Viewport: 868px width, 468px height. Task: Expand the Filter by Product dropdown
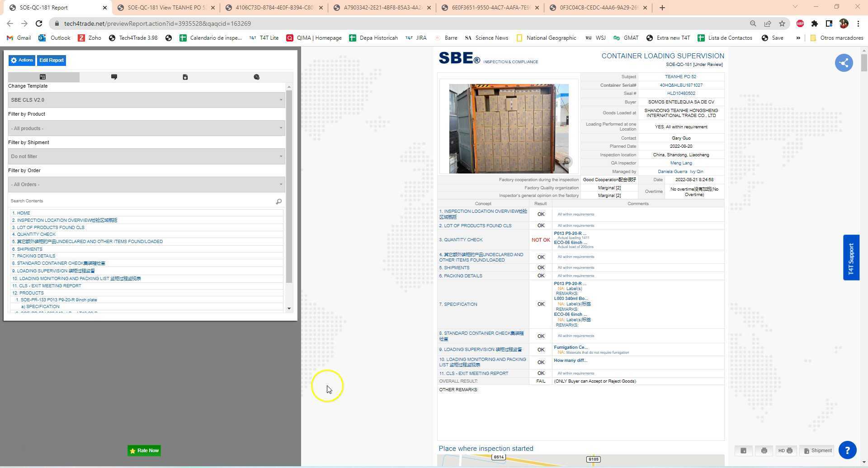coord(146,128)
